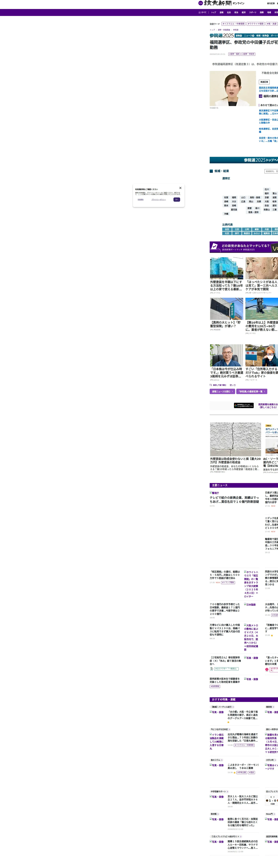Screen dimensions: 278x868
Task: Switch to the 参院選2025 ニュース tab
Action: coord(249,36)
